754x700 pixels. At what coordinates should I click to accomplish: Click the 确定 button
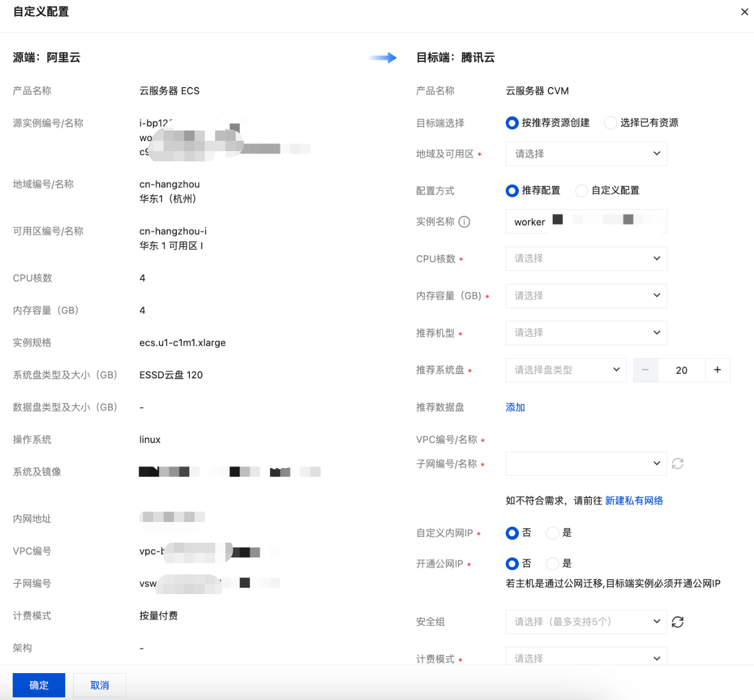click(39, 685)
